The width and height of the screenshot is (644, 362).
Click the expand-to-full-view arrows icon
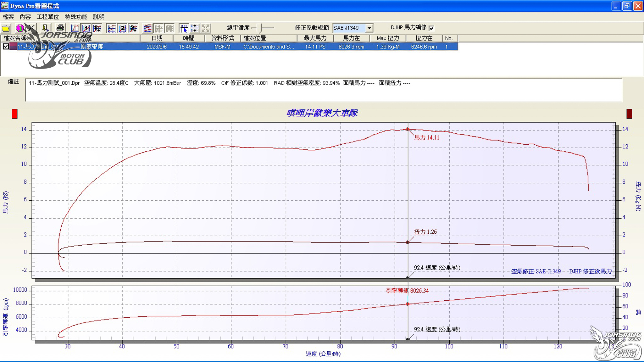[206, 28]
